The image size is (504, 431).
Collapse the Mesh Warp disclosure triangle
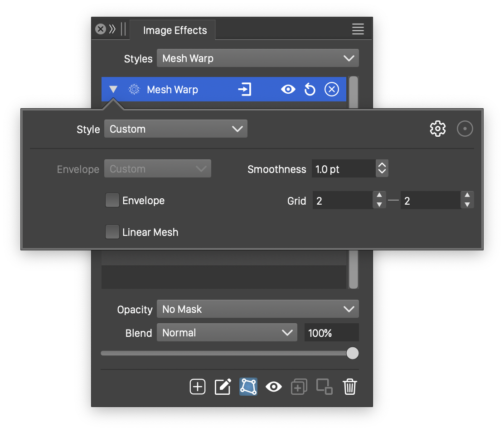click(113, 90)
